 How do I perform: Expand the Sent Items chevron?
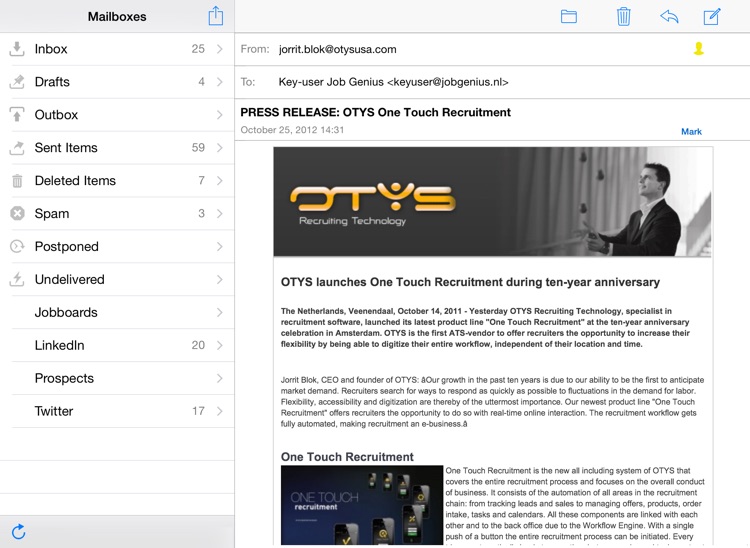point(220,148)
